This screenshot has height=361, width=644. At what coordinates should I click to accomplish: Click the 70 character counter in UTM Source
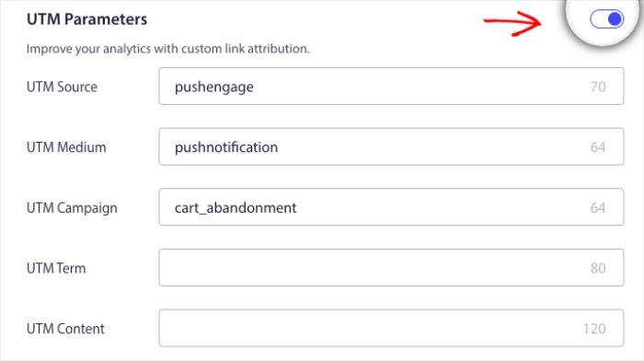pos(598,87)
